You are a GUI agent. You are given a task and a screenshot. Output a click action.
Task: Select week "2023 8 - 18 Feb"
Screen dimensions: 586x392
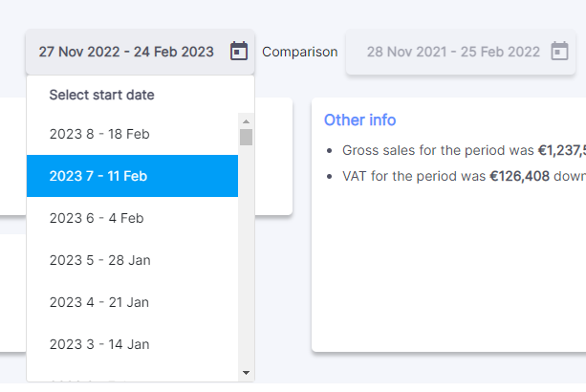pyautogui.click(x=99, y=134)
